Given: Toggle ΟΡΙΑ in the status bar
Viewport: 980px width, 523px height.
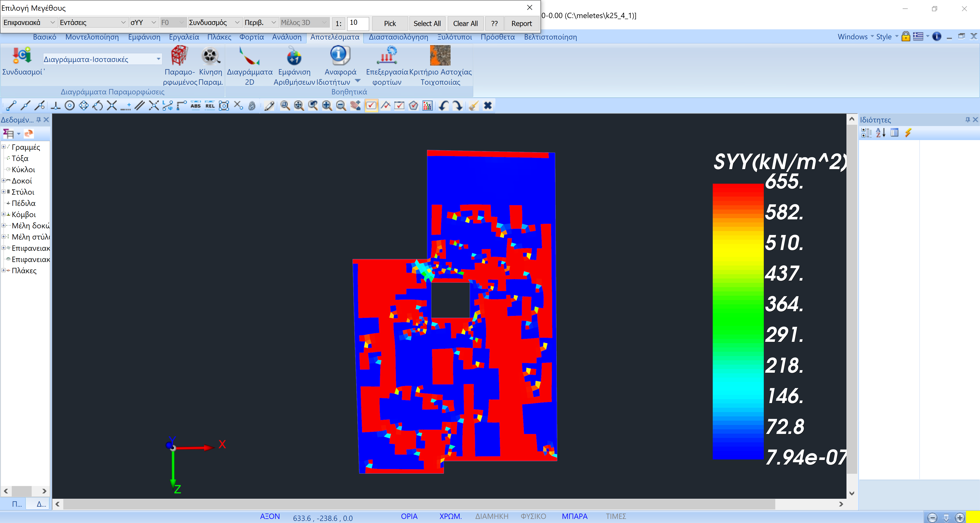Looking at the screenshot, I should click(409, 516).
